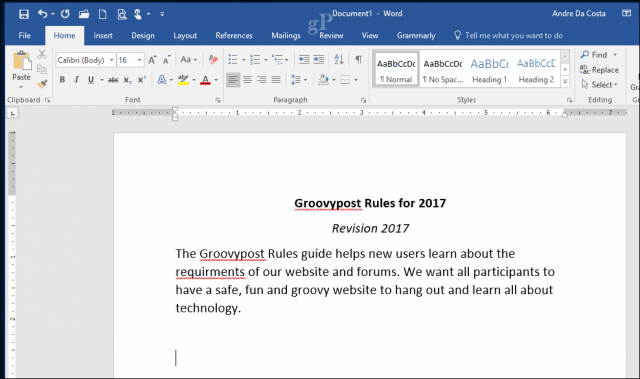Click the Tell me what you want to do box
Screen dimensions: 640x379
coord(509,35)
